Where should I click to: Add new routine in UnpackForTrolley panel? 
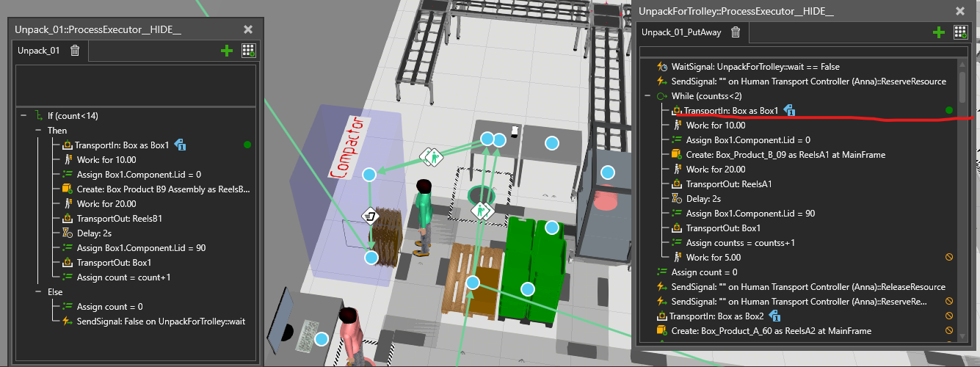point(938,32)
